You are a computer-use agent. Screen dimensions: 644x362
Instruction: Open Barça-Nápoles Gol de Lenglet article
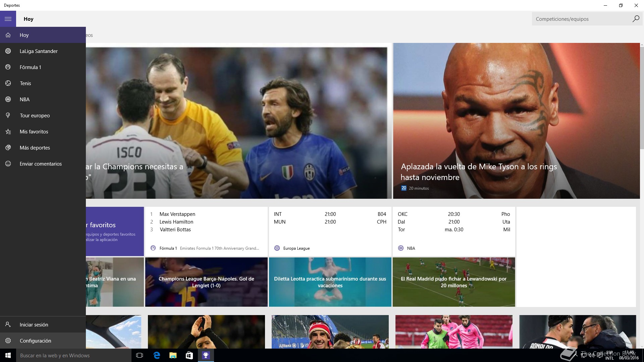[206, 282]
